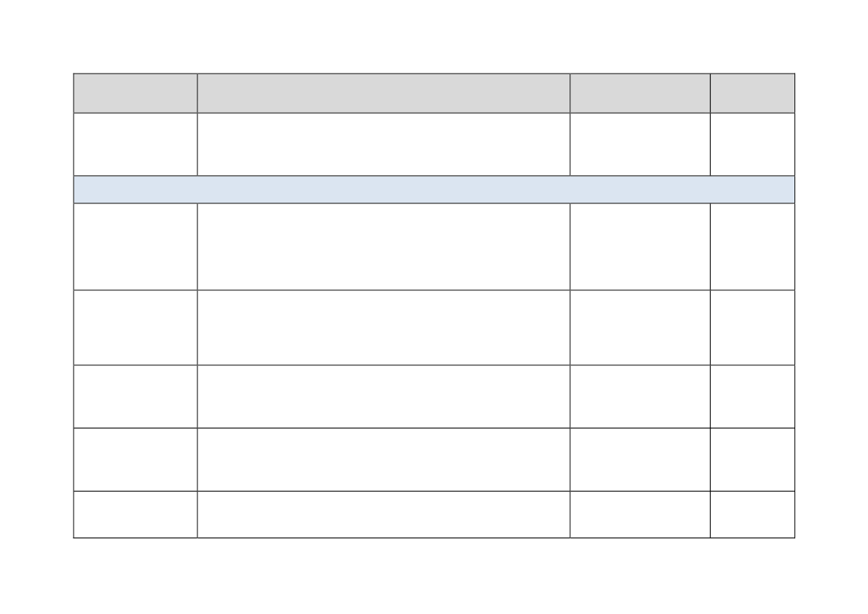Select the first cell of the bottom row
The width and height of the screenshot is (868, 614).
click(136, 515)
